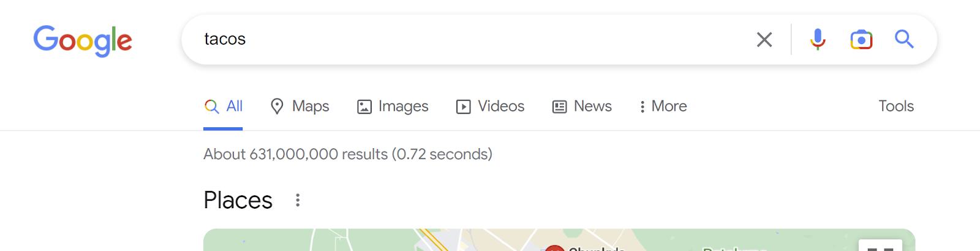Switch to the Maps tab
Image resolution: width=980 pixels, height=251 pixels.
pos(300,107)
